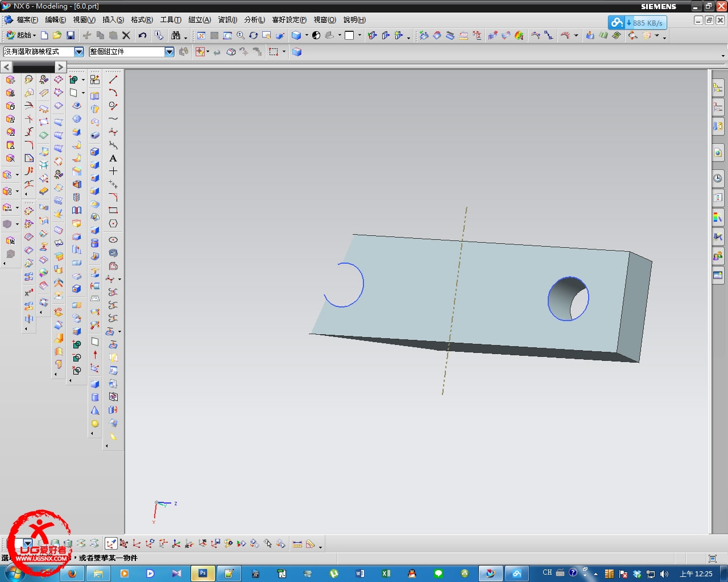This screenshot has width=728, height=582.
Task: Select the right circular hole on the block
Action: (568, 298)
